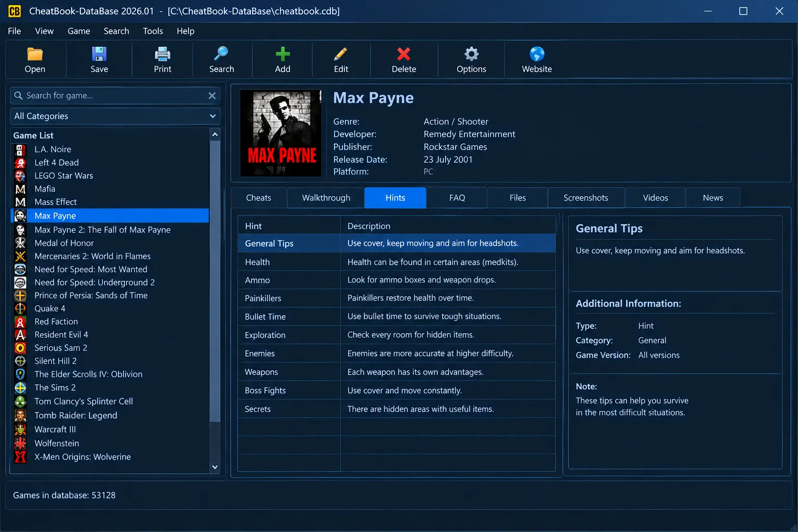Image resolution: width=798 pixels, height=532 pixels.
Task: Open the Videos tab
Action: coord(656,198)
